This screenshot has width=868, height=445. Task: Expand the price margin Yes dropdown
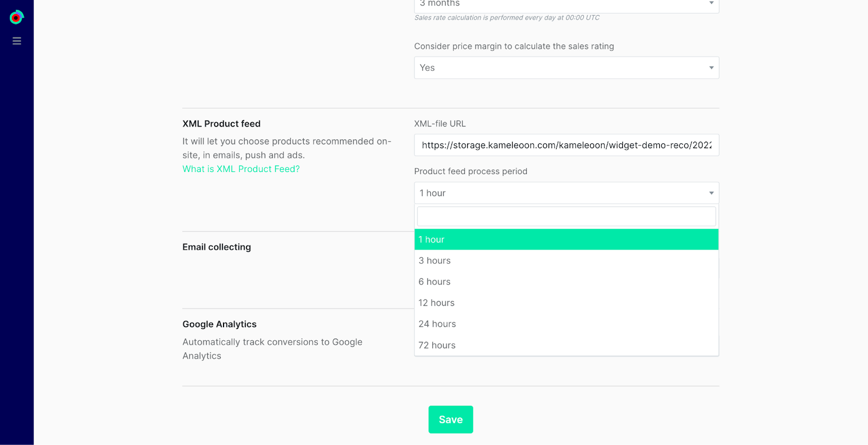pos(566,68)
